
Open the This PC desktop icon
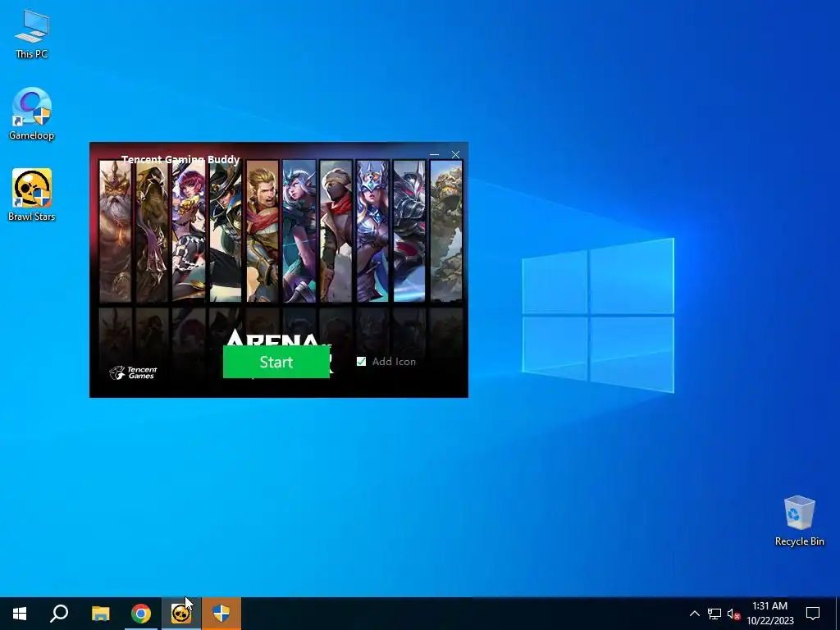tap(32, 34)
